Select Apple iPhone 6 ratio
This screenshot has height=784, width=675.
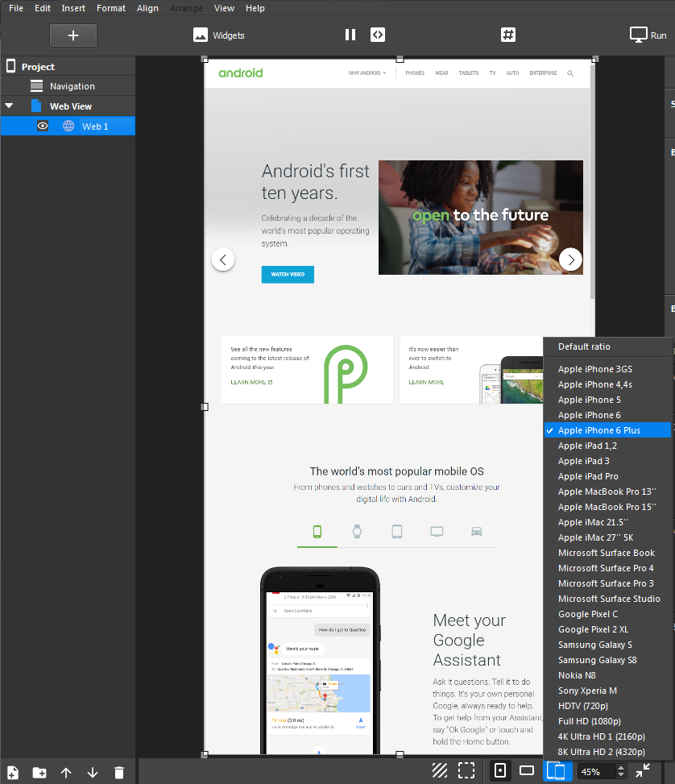(x=607, y=415)
